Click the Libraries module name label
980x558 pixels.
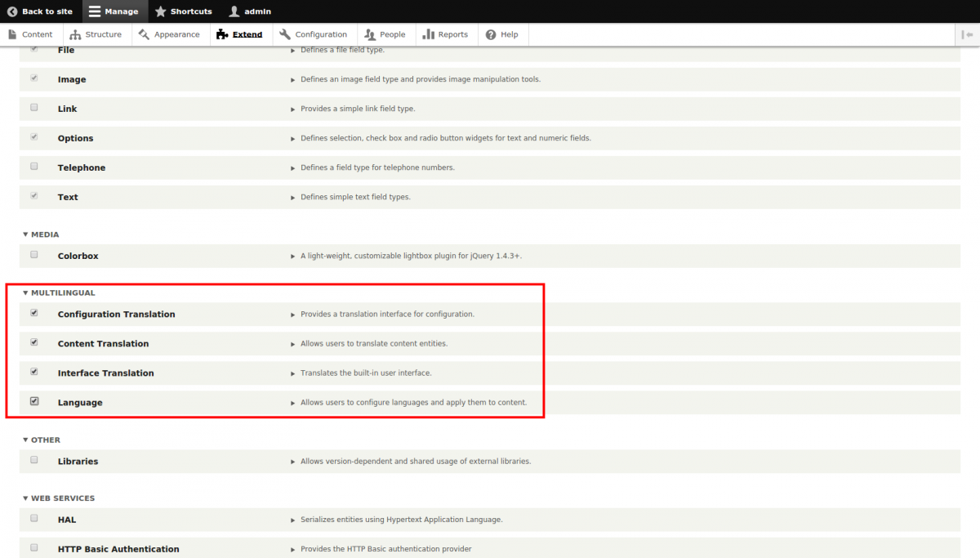point(78,462)
